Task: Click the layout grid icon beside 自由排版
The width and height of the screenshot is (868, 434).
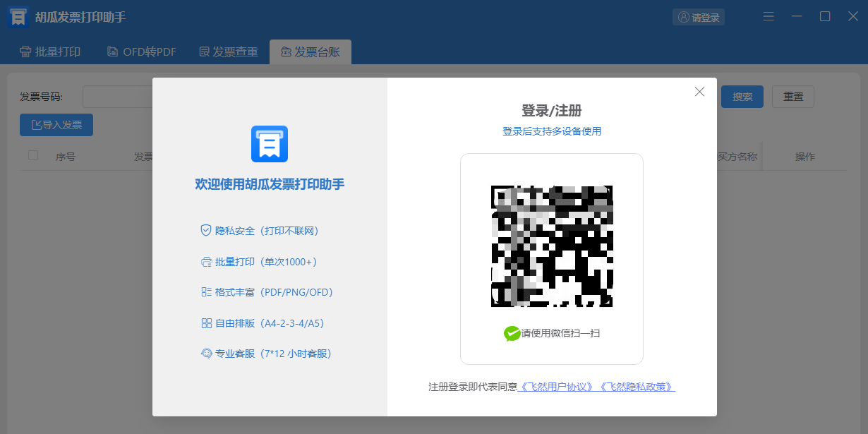Action: click(x=206, y=323)
